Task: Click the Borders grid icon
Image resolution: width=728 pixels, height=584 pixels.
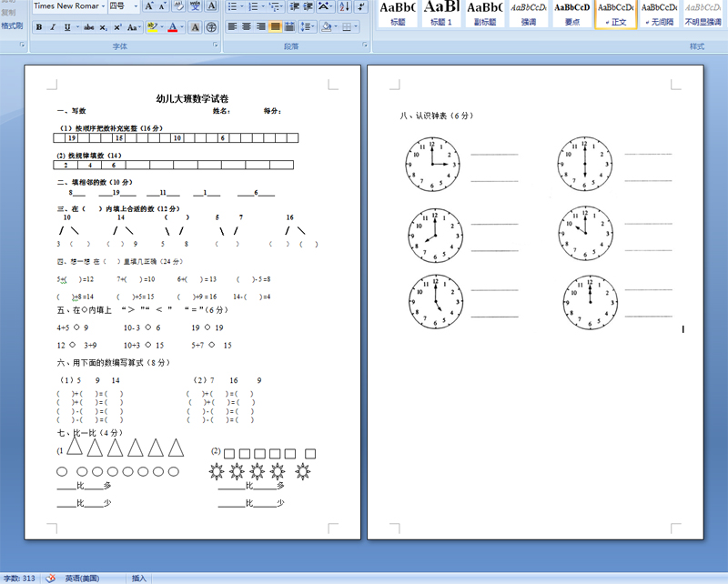Action: pyautogui.click(x=347, y=27)
